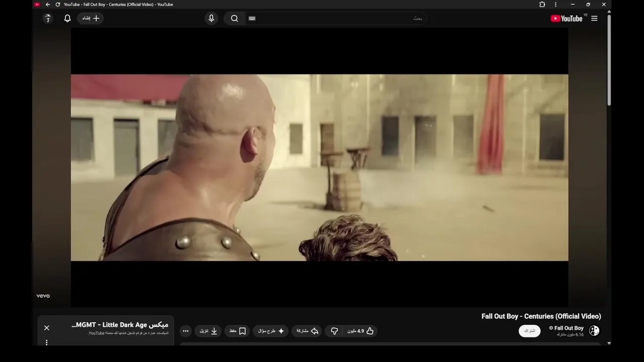Start voice search with microphone icon
The width and height of the screenshot is (644, 362).
click(x=211, y=19)
